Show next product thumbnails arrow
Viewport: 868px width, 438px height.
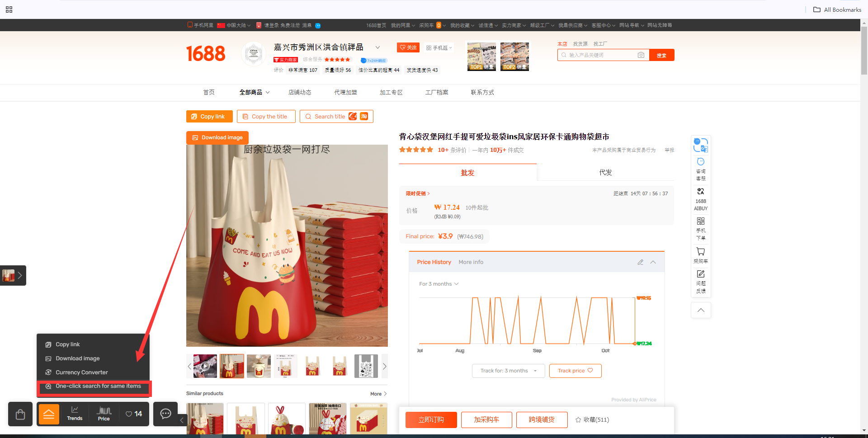pos(385,367)
